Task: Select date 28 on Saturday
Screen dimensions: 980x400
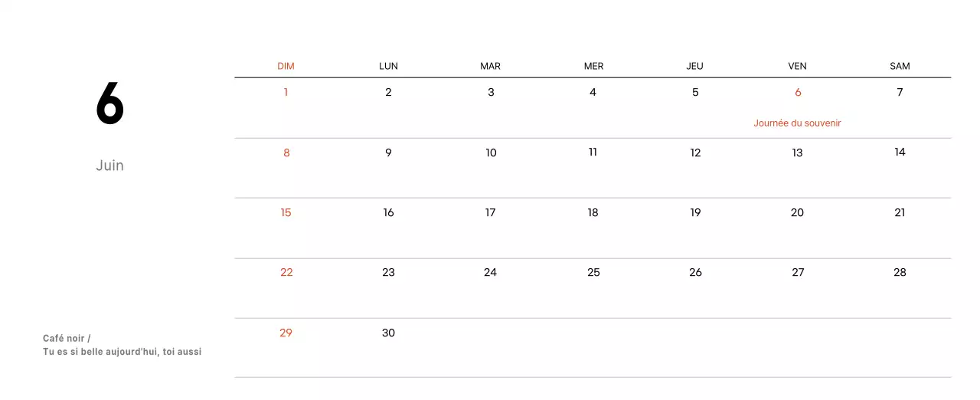Action: pos(900,273)
